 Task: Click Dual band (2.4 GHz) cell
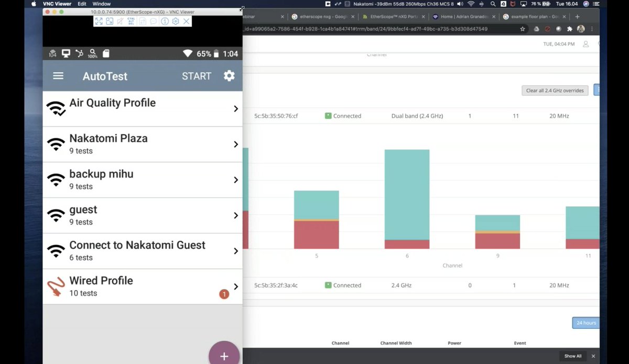[417, 116]
